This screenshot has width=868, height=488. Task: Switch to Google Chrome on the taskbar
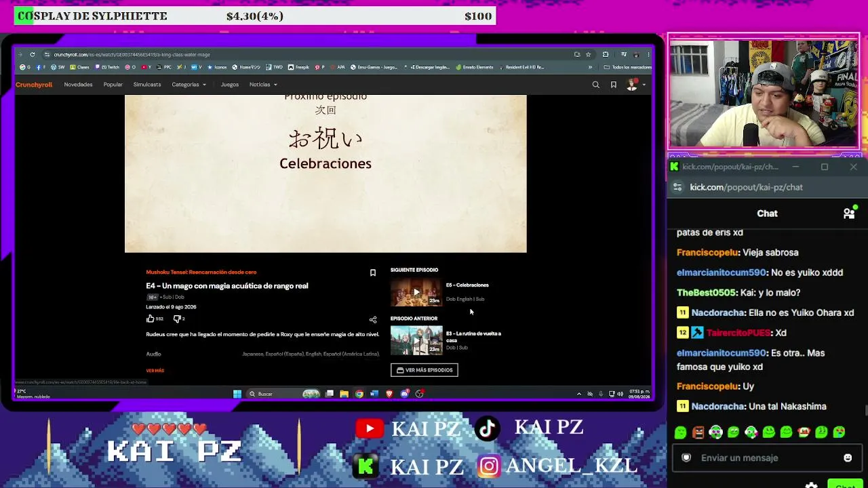pyautogui.click(x=359, y=394)
